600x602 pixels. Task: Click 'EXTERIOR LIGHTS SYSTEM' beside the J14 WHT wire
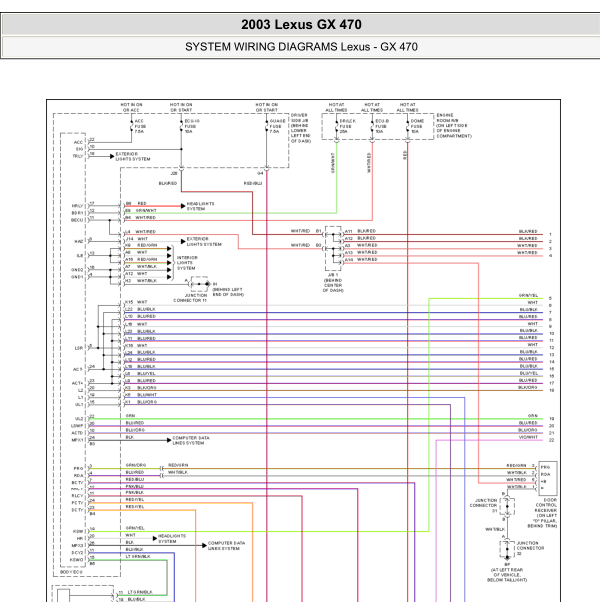pos(204,241)
